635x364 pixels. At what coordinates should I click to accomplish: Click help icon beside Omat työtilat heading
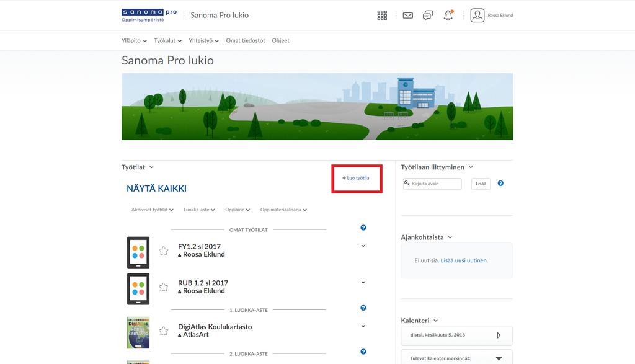(x=363, y=228)
